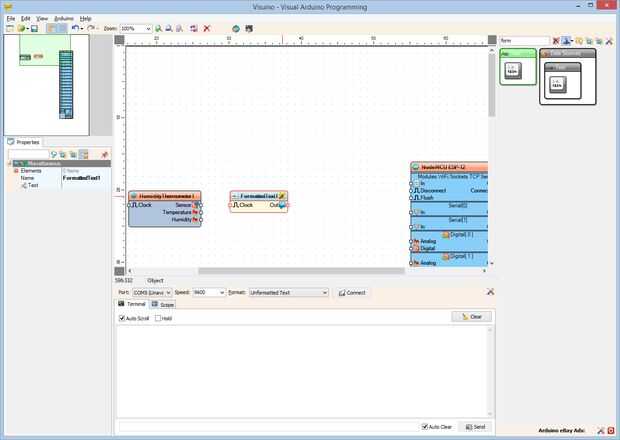Image resolution: width=620 pixels, height=440 pixels.
Task: Click the Zoom to fit icon
Action: coord(179,28)
